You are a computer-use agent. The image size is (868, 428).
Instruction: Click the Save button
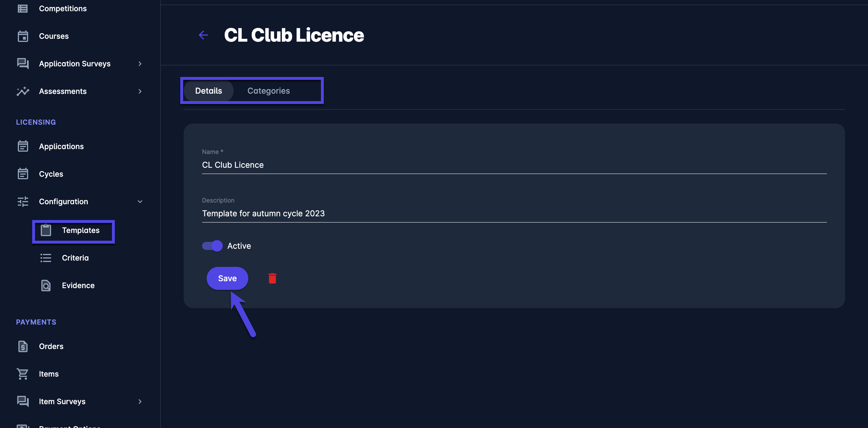tap(227, 279)
